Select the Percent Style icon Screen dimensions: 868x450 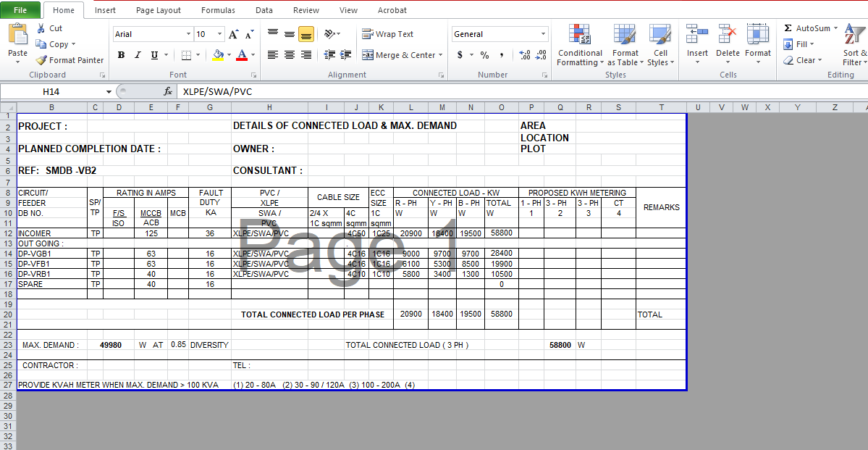point(484,54)
